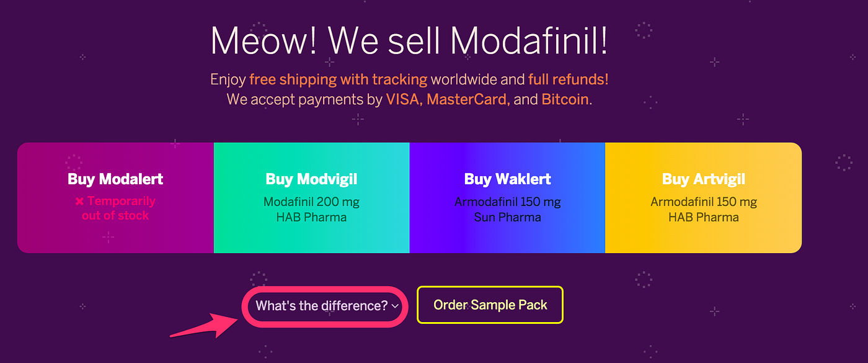
Task: Open the VISA payment link
Action: 401,99
